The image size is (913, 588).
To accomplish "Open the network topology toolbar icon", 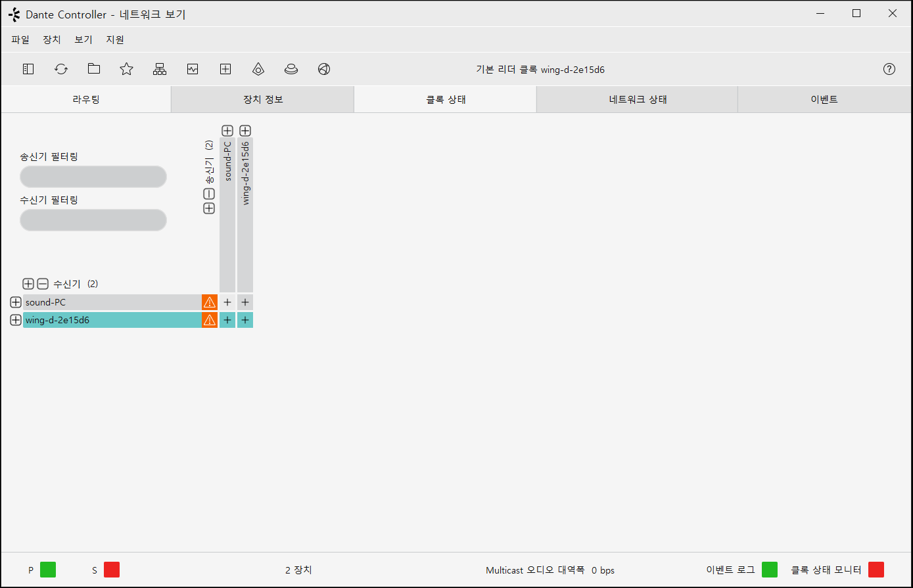I will click(x=160, y=69).
